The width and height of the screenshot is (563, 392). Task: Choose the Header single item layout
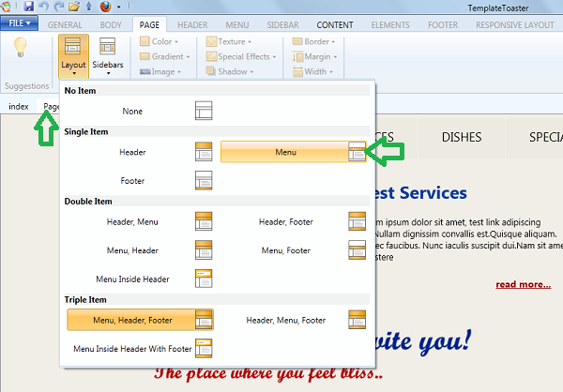pyautogui.click(x=204, y=152)
